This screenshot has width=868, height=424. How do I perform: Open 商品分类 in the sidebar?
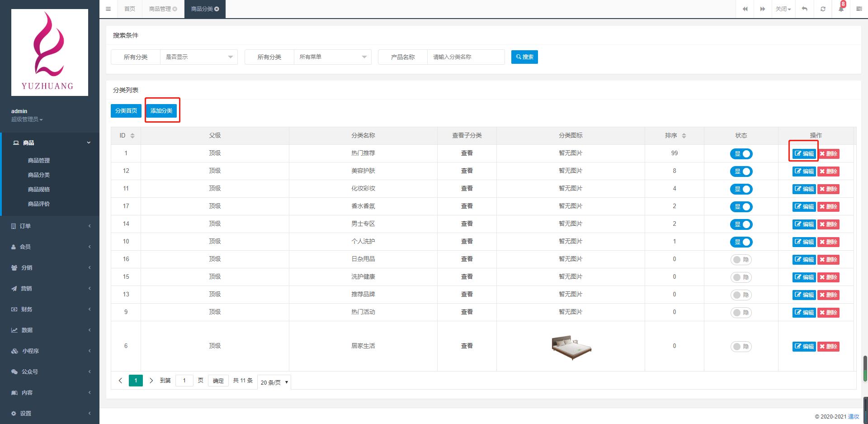tap(39, 175)
